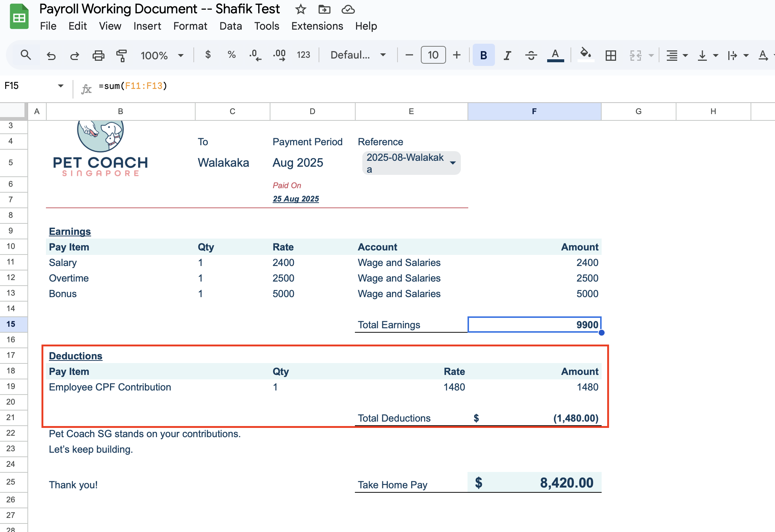775x532 pixels.
Task: Open vertical align dropdown
Action: (708, 55)
